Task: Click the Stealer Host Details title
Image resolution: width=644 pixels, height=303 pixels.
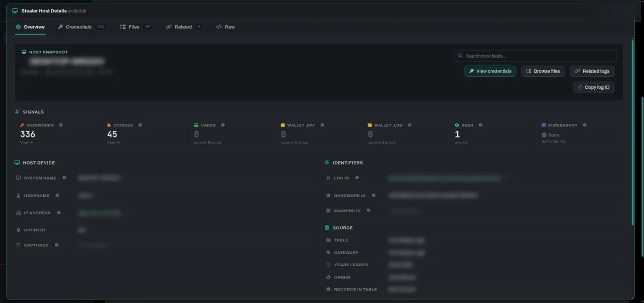Action: (44, 11)
